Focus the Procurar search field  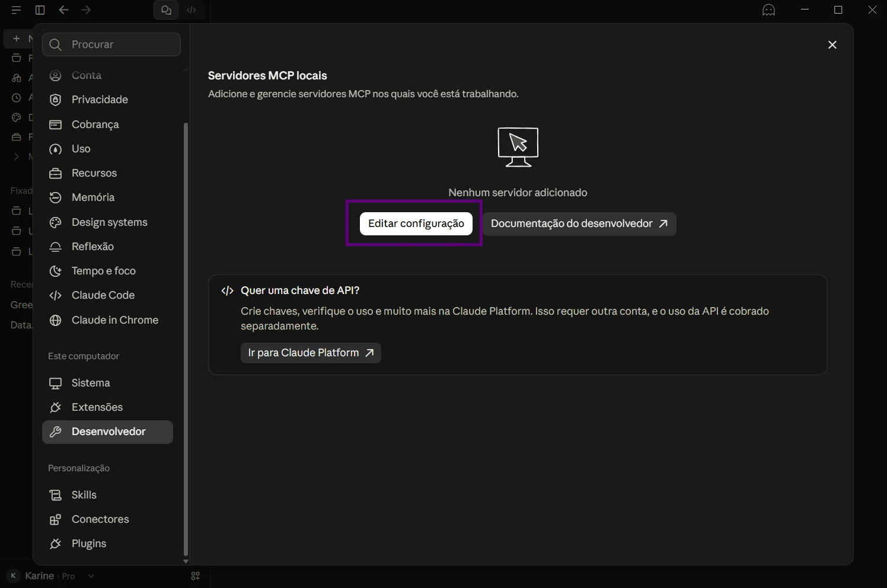(x=111, y=44)
